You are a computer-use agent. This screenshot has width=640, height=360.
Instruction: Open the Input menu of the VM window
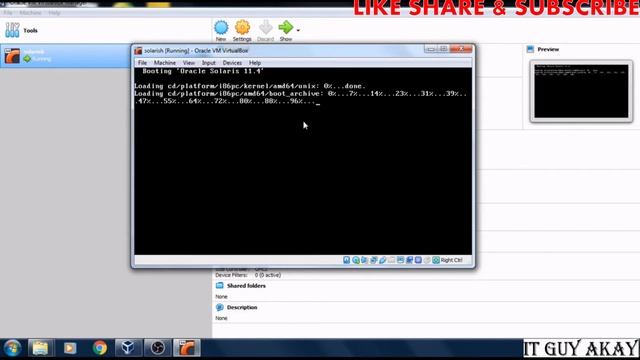tap(209, 63)
